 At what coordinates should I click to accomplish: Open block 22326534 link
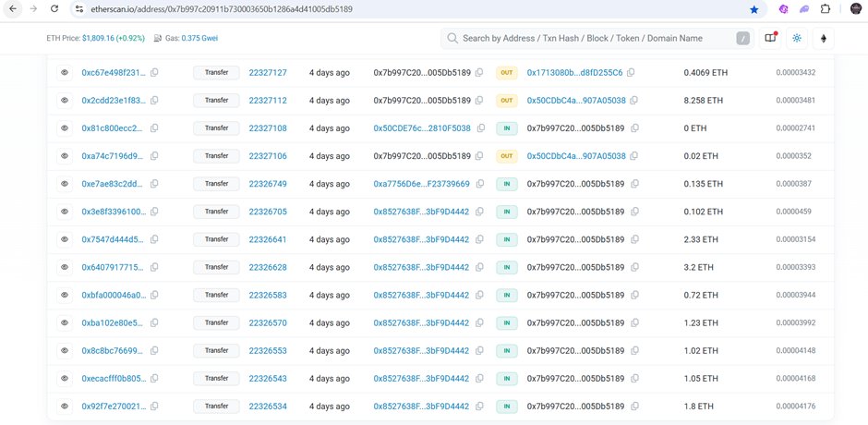(268, 407)
